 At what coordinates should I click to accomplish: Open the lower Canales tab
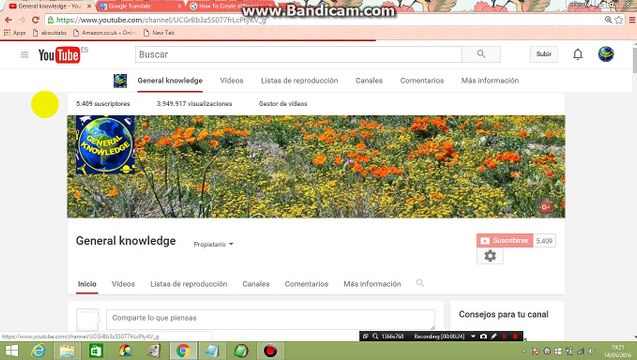256,284
